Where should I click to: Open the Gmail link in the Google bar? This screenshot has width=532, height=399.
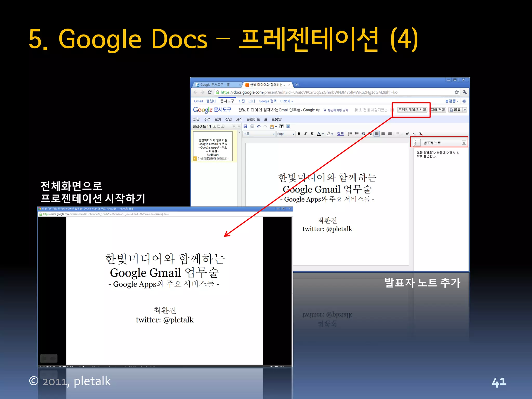[x=198, y=101]
